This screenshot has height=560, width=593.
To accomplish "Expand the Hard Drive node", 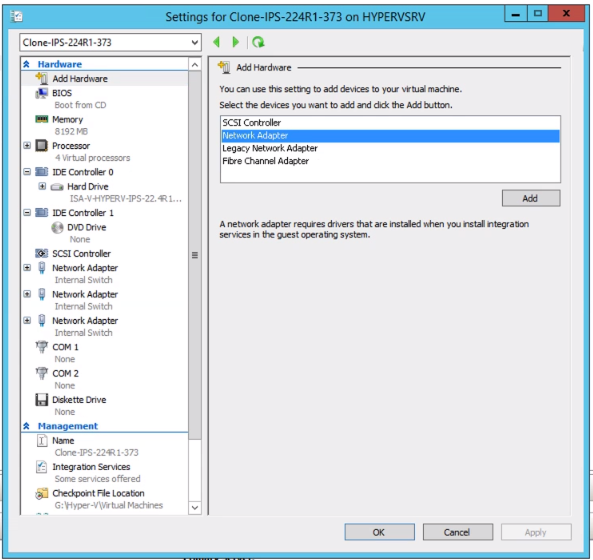I will click(42, 186).
